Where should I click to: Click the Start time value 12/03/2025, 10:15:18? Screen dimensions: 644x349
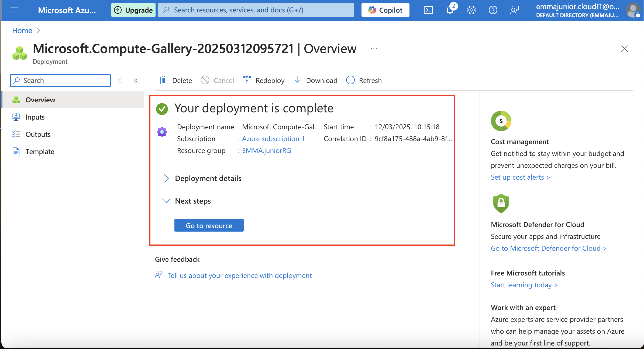[x=407, y=127]
